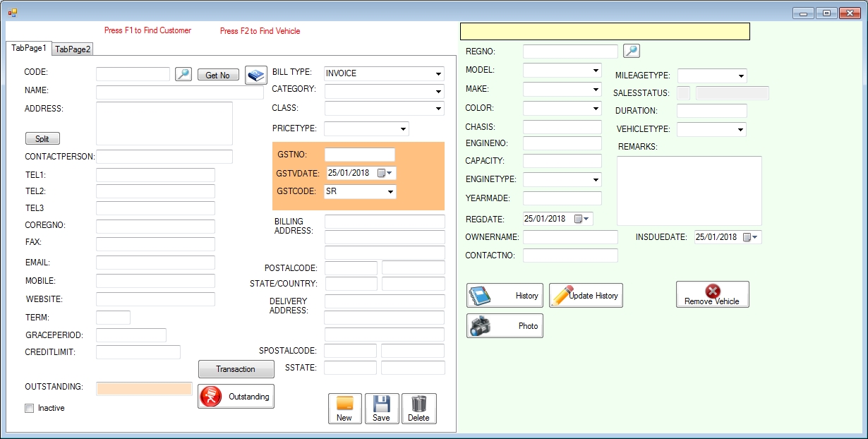868x439 pixels.
Task: Expand the BILL TYPE dropdown
Action: (438, 73)
